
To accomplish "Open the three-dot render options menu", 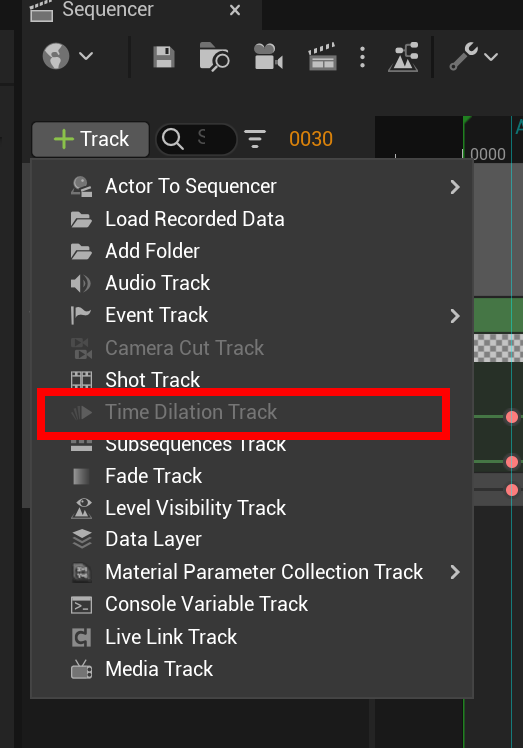I will coord(363,57).
